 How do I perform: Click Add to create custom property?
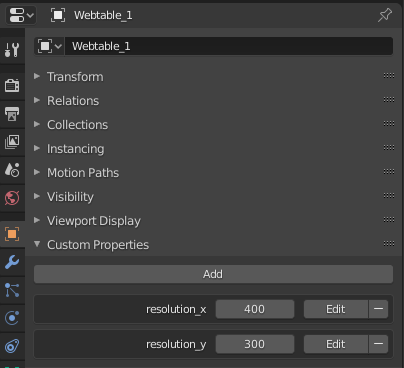(213, 274)
